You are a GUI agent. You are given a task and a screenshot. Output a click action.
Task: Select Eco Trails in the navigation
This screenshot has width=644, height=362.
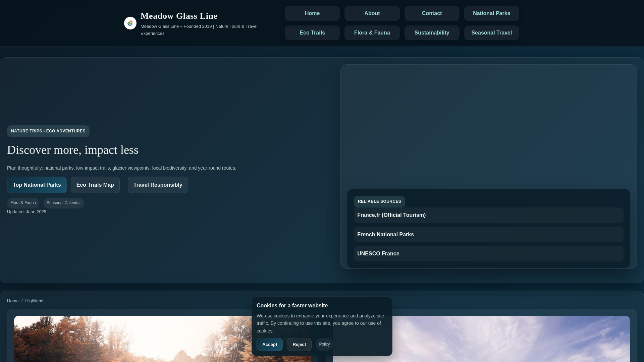click(312, 33)
